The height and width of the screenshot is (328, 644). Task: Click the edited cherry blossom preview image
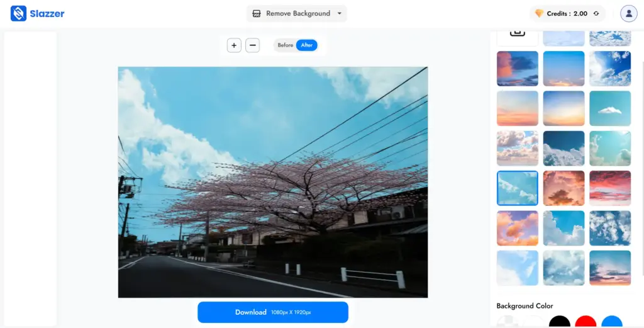click(272, 182)
